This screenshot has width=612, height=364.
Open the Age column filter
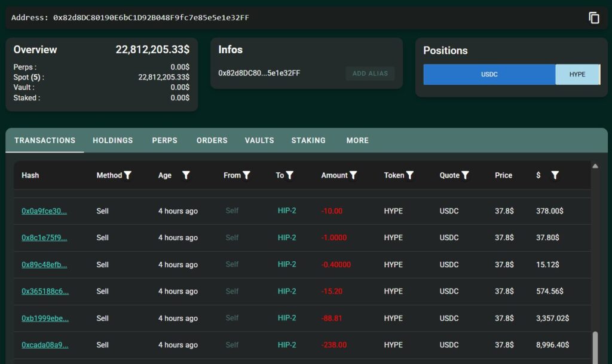coord(186,175)
